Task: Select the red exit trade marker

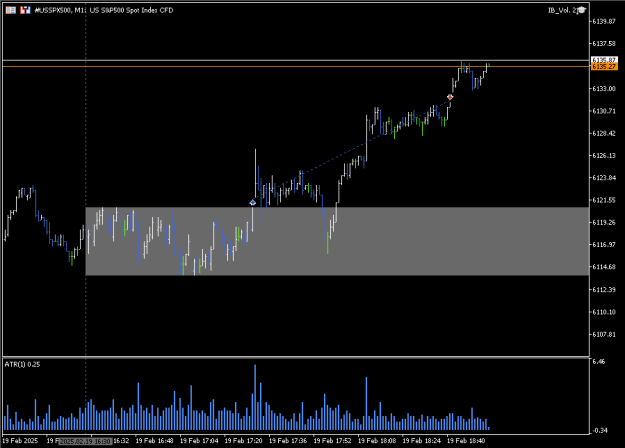Action: click(x=450, y=97)
